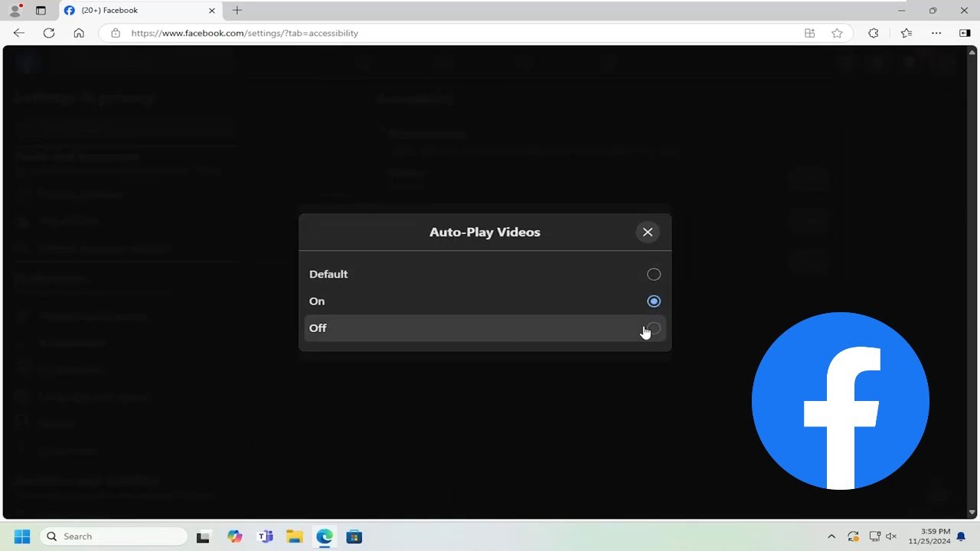Add this page to favorites
The image size is (980, 551).
[x=837, y=33]
